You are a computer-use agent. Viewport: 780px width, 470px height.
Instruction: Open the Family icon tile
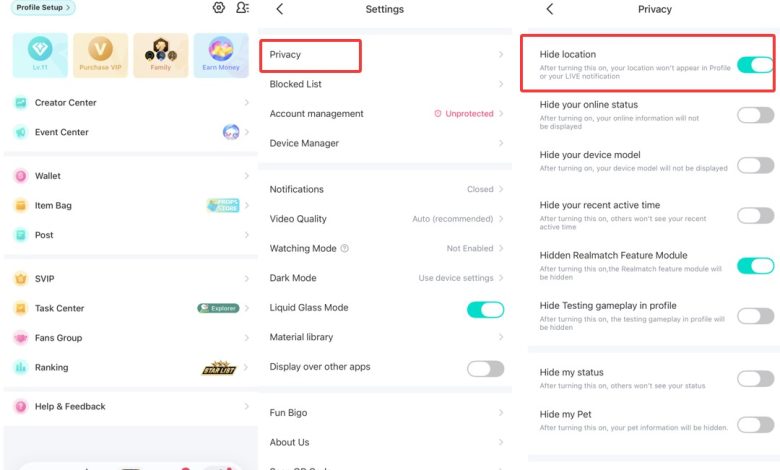tap(161, 55)
